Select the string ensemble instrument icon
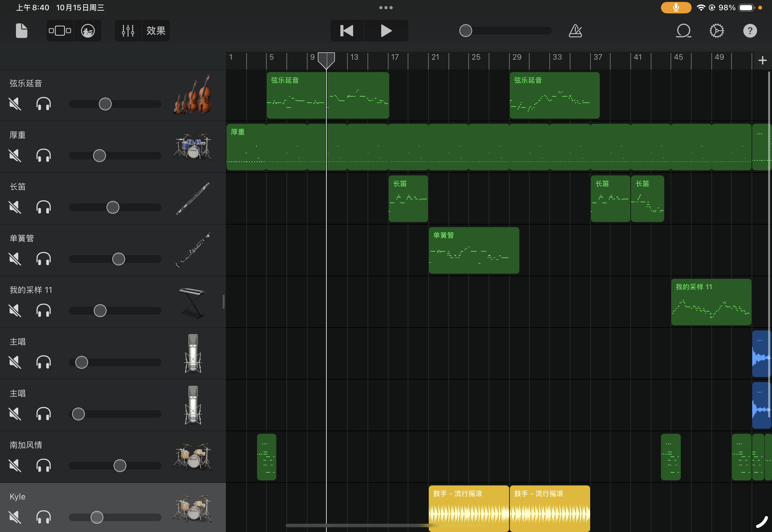 pos(193,95)
